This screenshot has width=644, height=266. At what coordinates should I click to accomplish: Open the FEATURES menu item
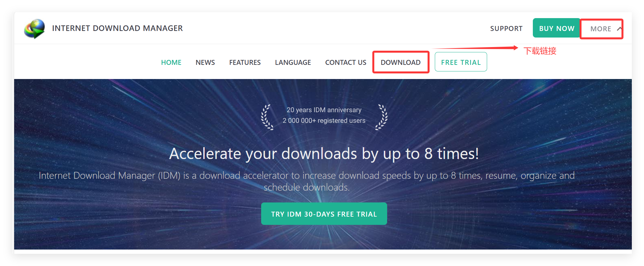(245, 62)
